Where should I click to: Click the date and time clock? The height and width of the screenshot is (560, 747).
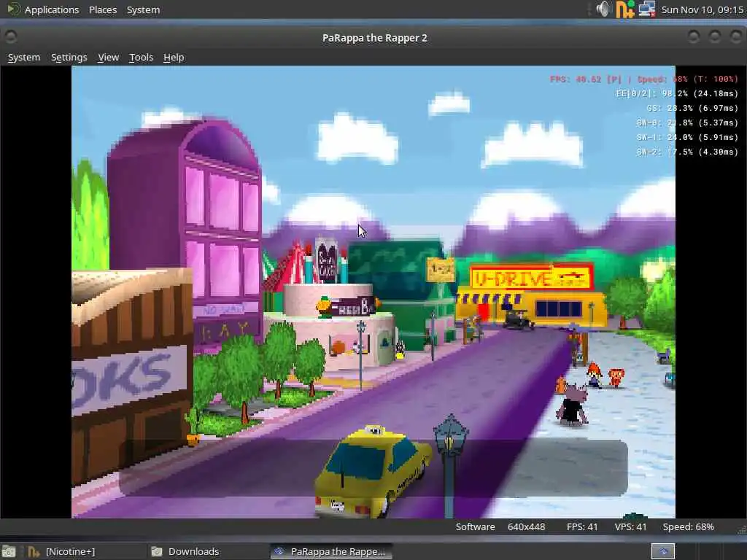(x=703, y=9)
